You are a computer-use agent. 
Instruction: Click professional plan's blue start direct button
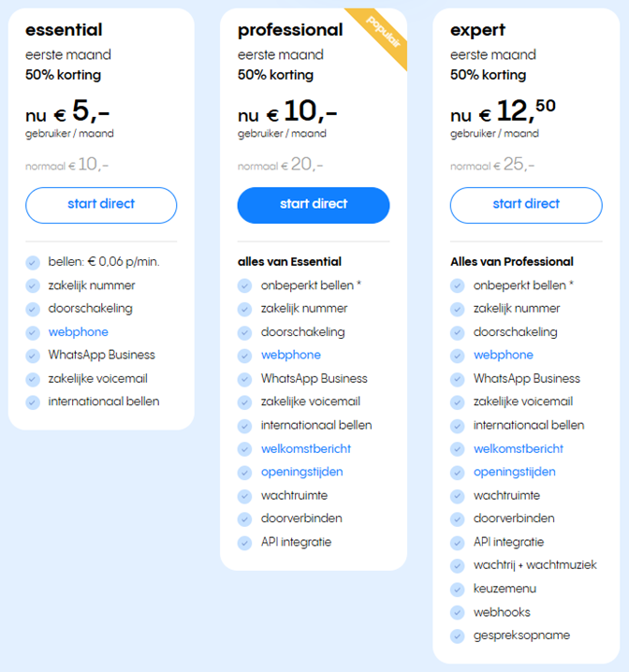coord(314,205)
